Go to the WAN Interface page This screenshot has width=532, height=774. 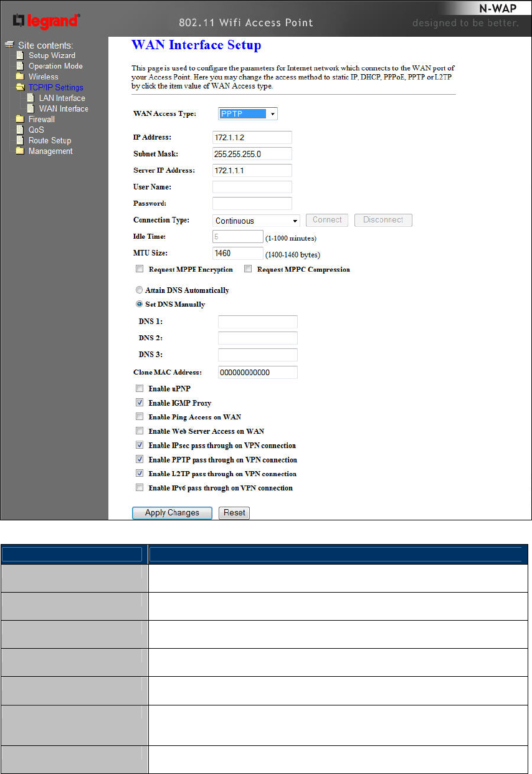(x=64, y=108)
